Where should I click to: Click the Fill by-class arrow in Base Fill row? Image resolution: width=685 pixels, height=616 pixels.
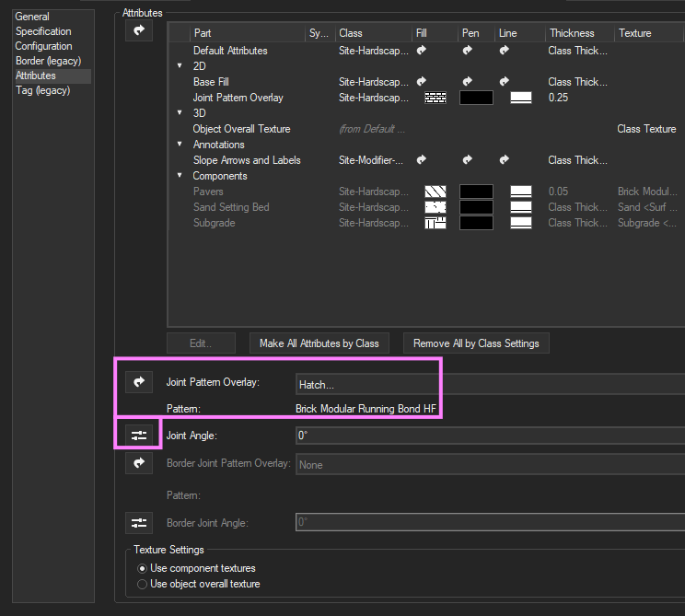point(422,82)
